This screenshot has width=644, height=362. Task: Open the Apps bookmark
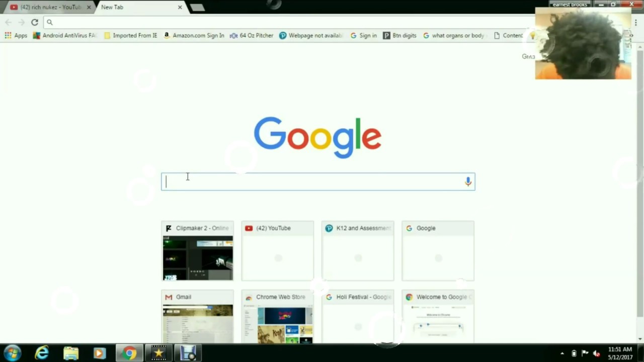point(16,35)
